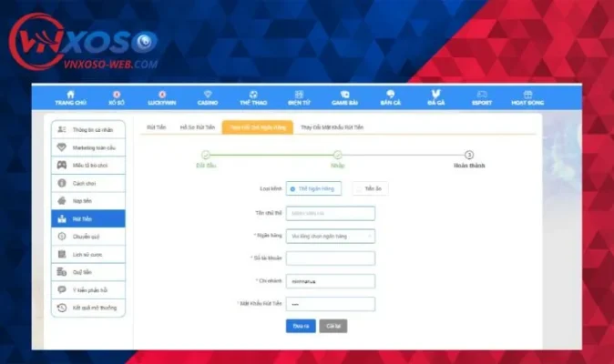
Task: Switch to Hồ Sơ Rút Tiền tab
Action: tap(198, 127)
